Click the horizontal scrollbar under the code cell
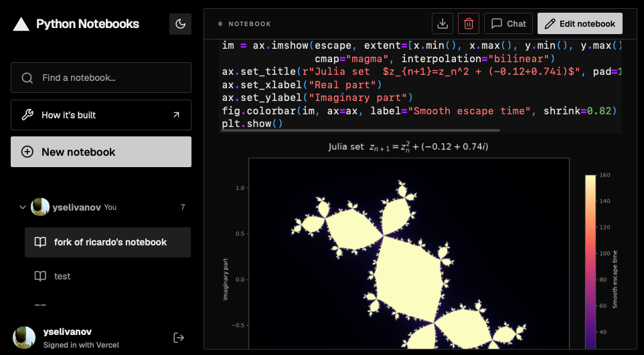The image size is (644, 355). (x=361, y=130)
